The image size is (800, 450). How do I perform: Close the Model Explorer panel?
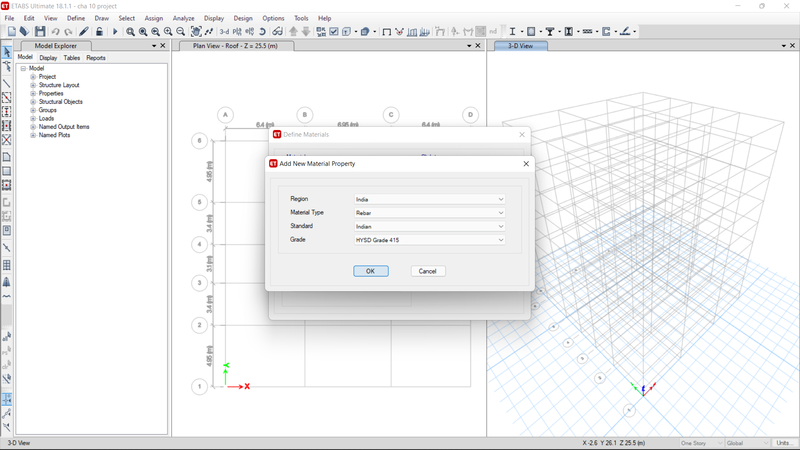pyautogui.click(x=163, y=46)
